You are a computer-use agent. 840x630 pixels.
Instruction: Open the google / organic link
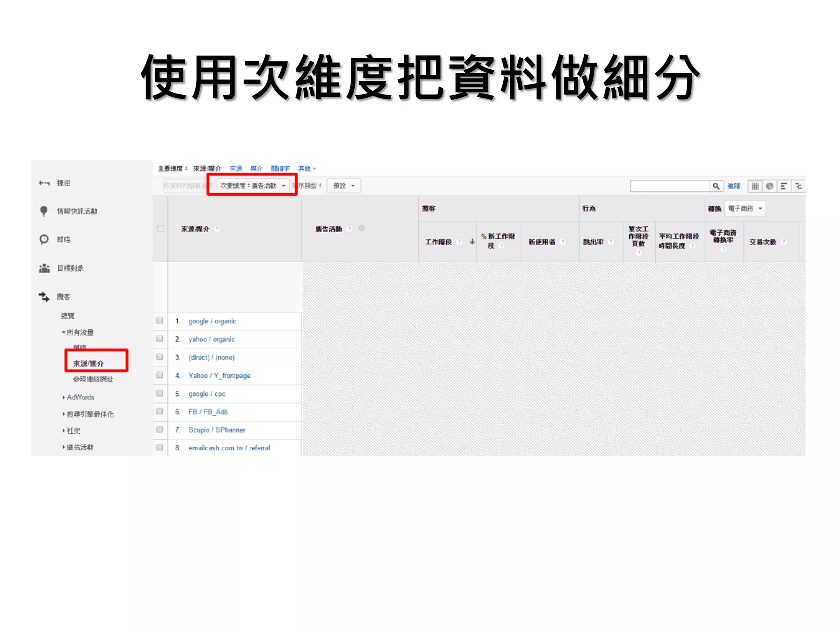click(212, 321)
